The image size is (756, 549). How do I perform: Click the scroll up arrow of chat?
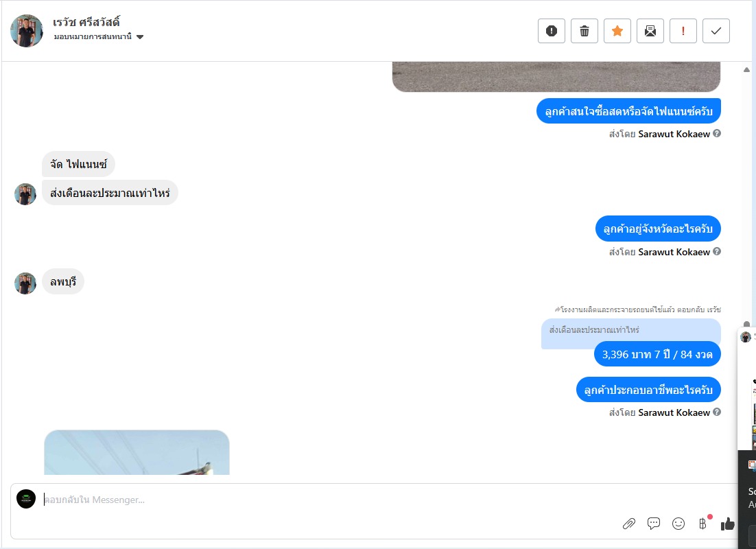746,70
